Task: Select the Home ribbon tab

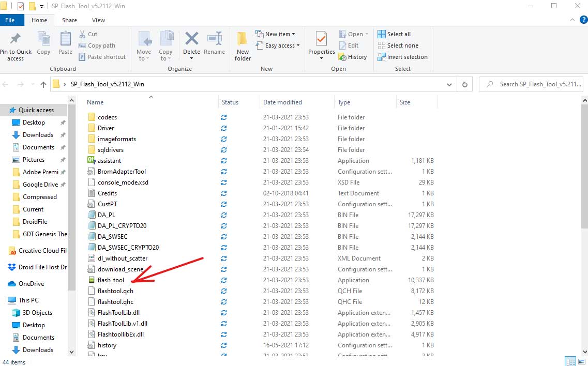Action: (x=39, y=20)
